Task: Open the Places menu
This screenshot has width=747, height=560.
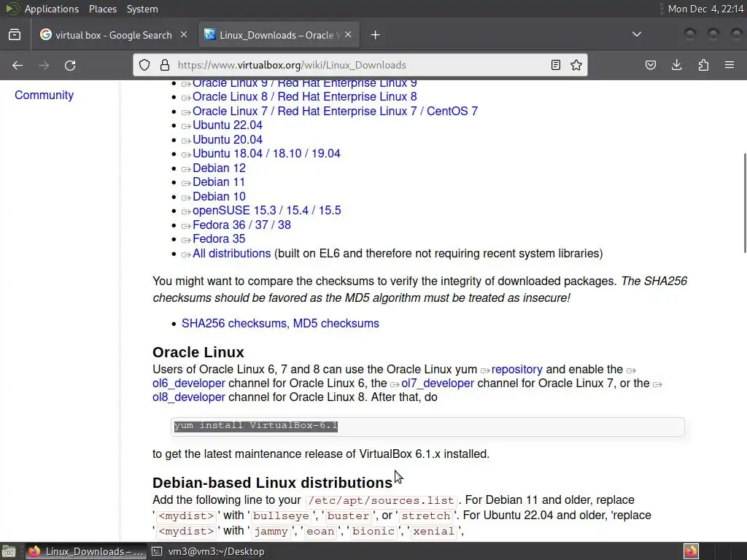Action: click(102, 9)
